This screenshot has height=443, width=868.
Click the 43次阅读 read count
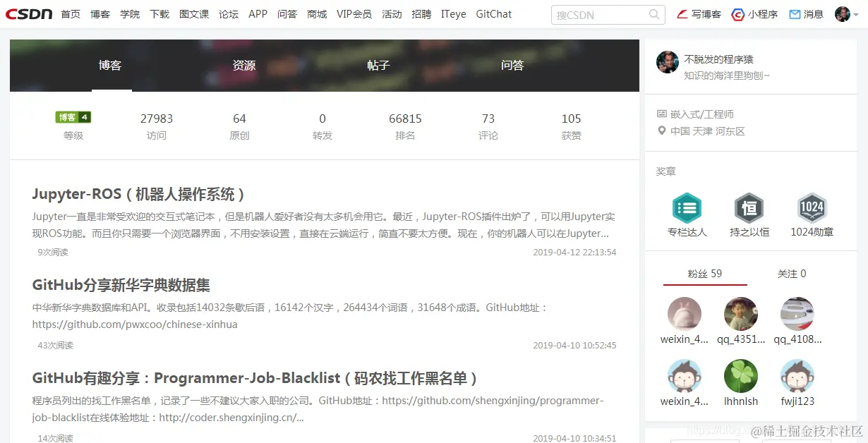[55, 345]
